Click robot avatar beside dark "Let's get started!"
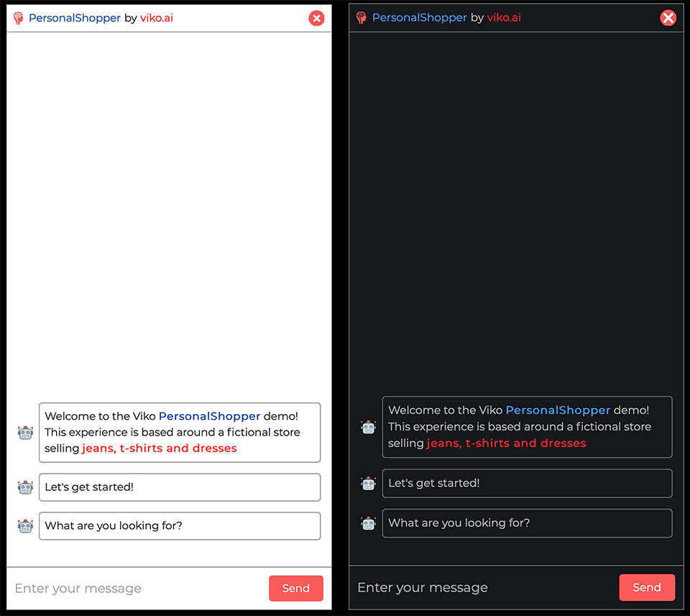 368,483
